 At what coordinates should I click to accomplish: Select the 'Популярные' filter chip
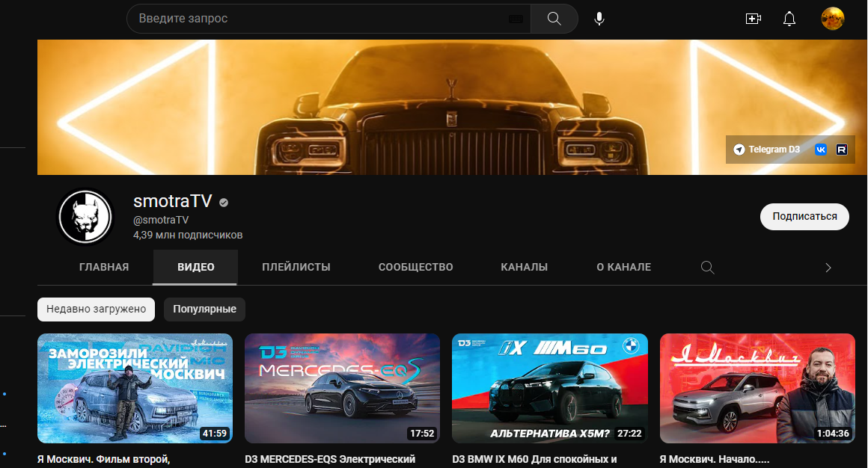204,310
